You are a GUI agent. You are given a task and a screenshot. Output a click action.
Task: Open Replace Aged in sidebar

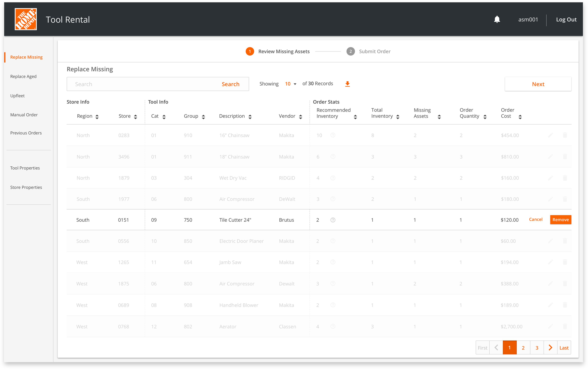23,76
